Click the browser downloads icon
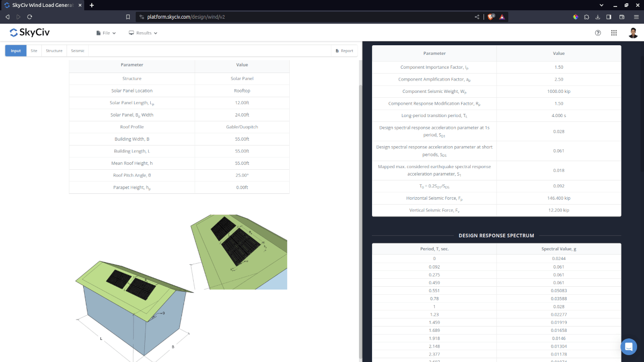 click(x=598, y=17)
